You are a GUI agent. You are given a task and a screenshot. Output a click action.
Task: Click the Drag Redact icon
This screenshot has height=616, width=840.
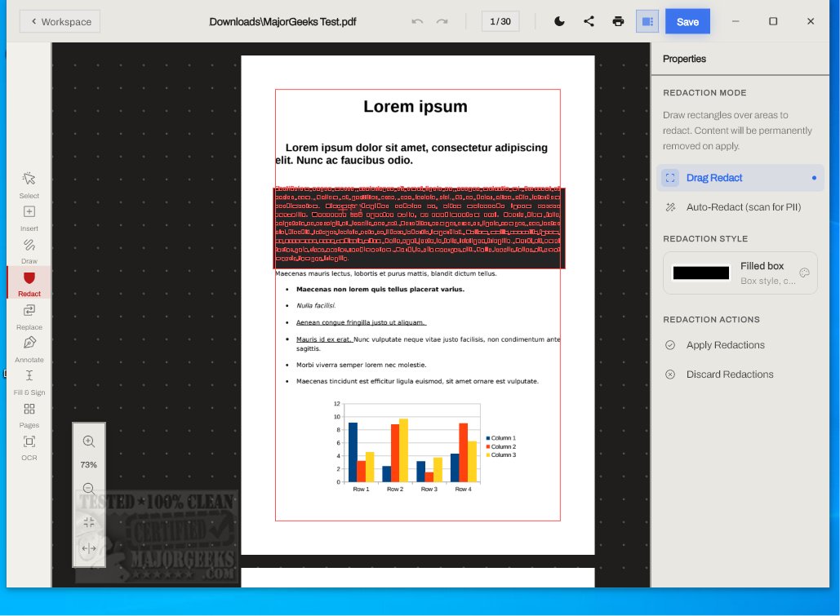click(669, 178)
